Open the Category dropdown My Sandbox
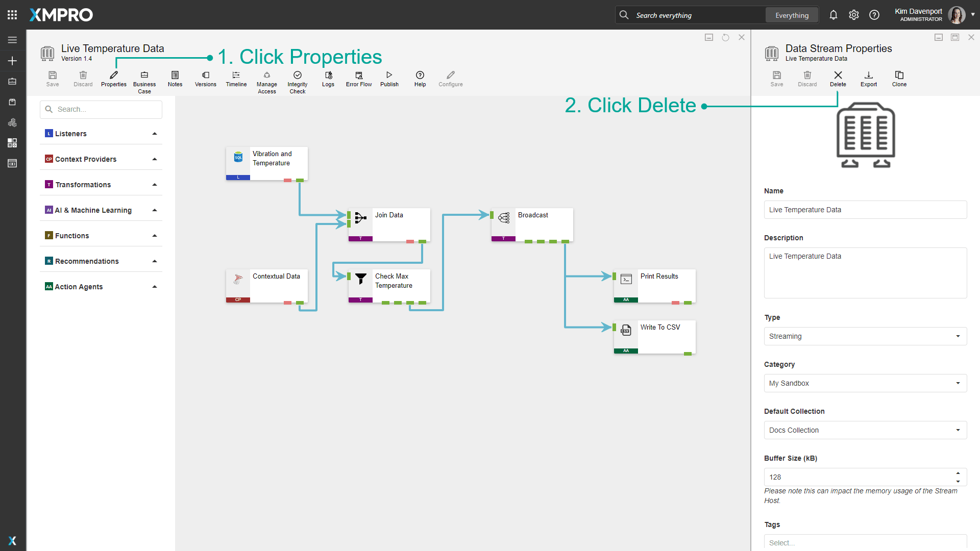 click(x=865, y=383)
